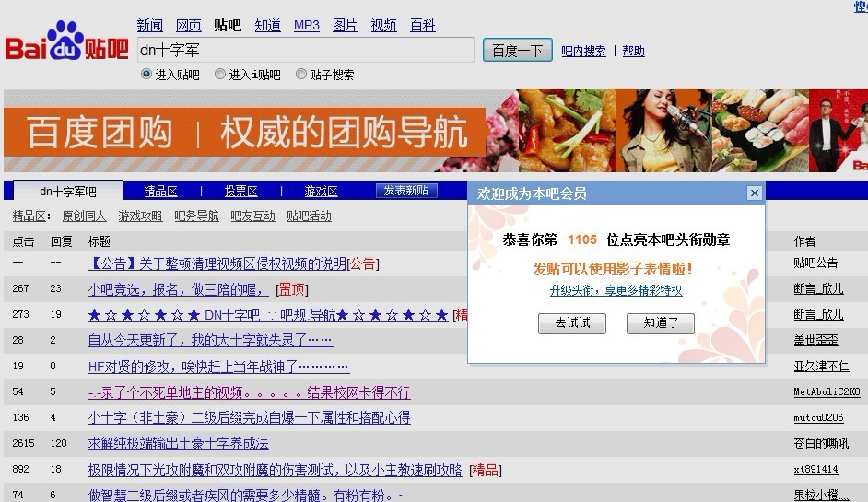Go to the 百科 section
The image size is (868, 502).
(x=422, y=26)
